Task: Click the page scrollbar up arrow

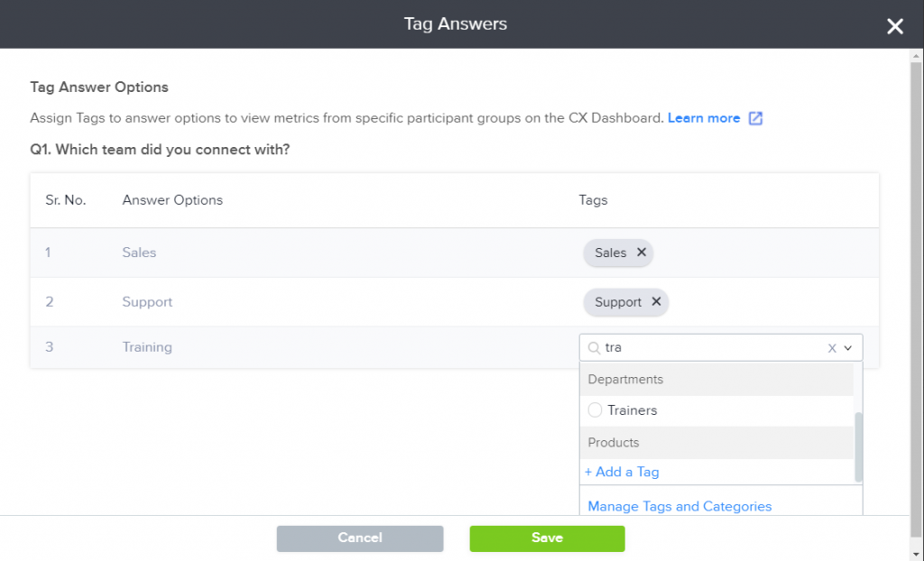Action: tap(917, 56)
